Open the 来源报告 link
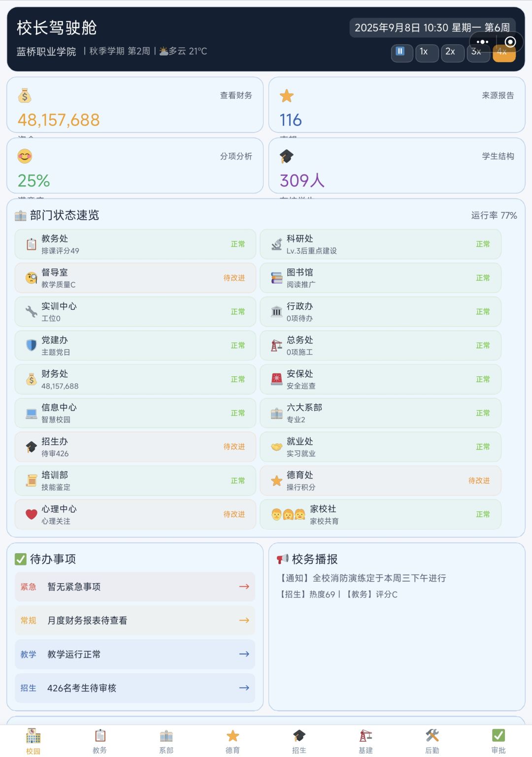Image resolution: width=532 pixels, height=757 pixels. [498, 96]
